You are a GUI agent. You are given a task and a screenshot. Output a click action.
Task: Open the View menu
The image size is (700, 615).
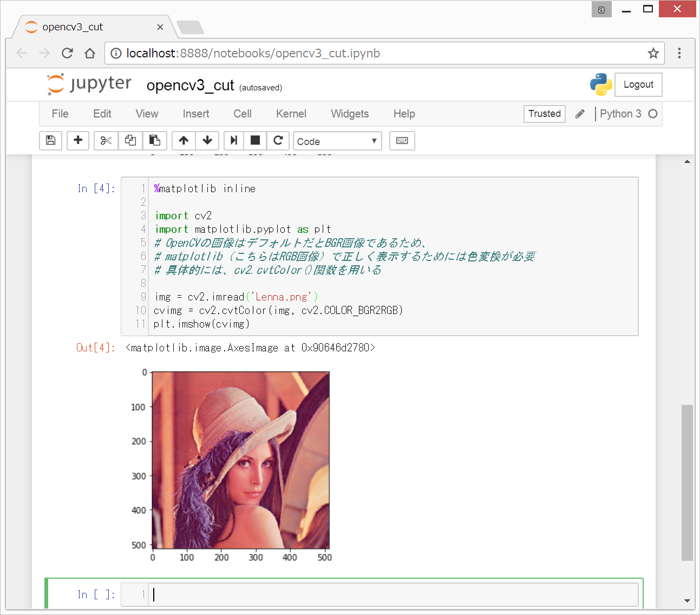coord(147,114)
